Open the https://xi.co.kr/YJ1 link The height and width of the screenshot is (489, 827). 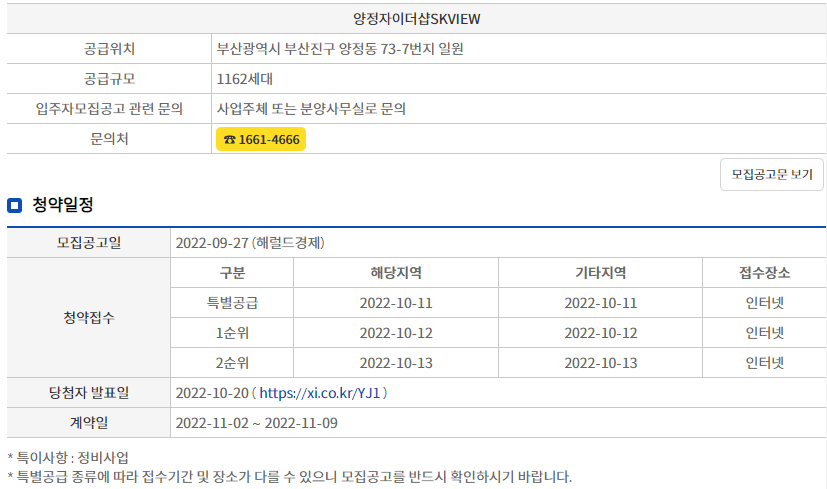(x=320, y=393)
